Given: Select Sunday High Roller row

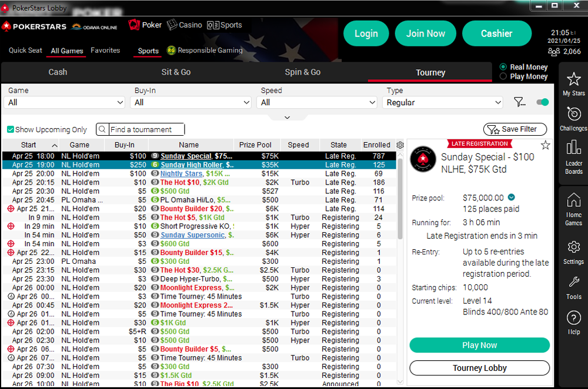Looking at the screenshot, I should pyautogui.click(x=199, y=165).
